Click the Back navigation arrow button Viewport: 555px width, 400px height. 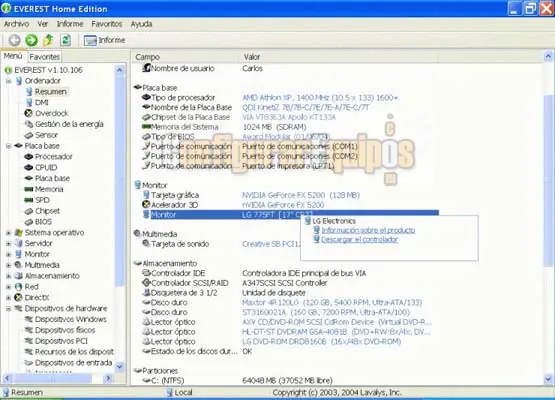point(14,40)
